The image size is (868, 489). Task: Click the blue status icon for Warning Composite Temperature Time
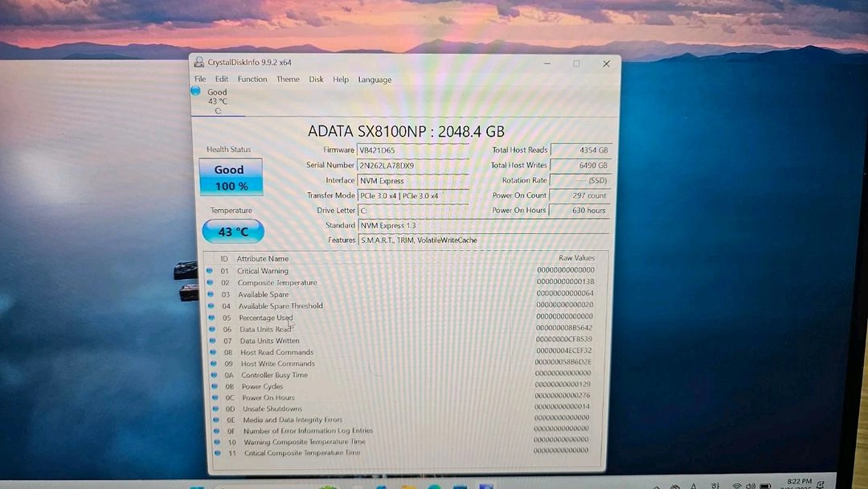217,442
